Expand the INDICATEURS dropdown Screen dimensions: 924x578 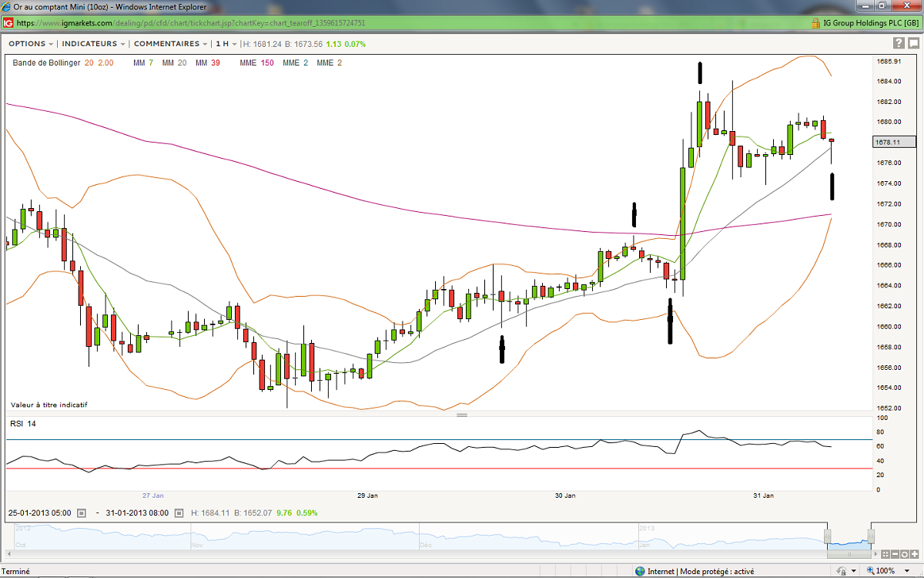click(x=93, y=44)
